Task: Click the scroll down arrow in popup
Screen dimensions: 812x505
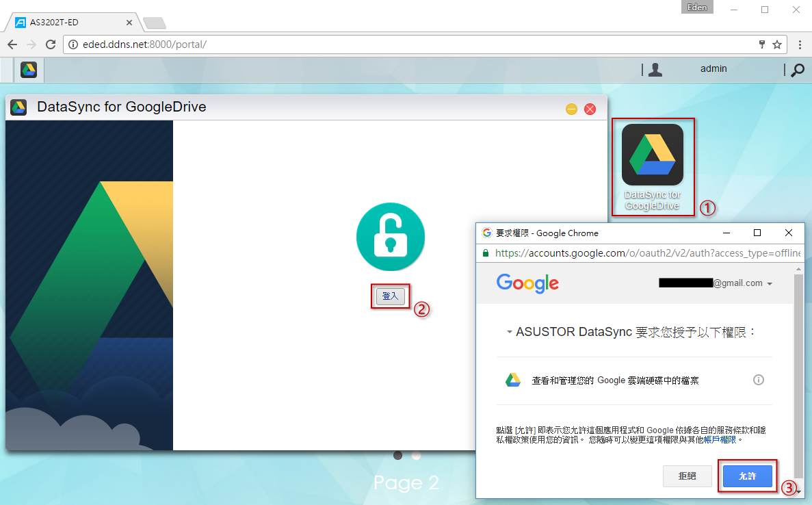Action: pos(798,491)
